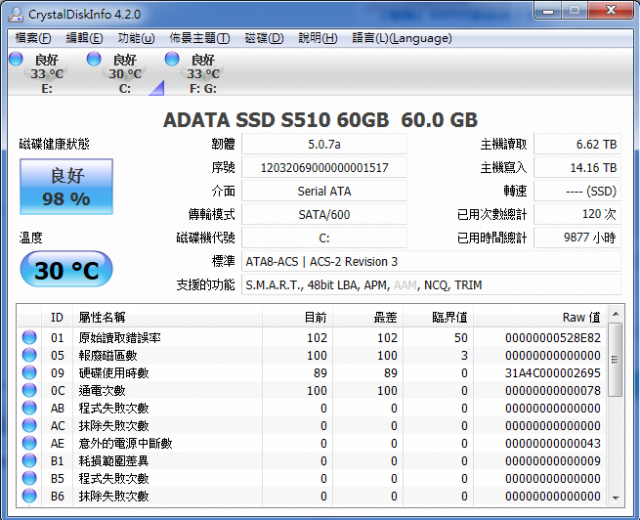Click the drive letter field showing C:
This screenshot has height=520, width=640.
(324, 238)
